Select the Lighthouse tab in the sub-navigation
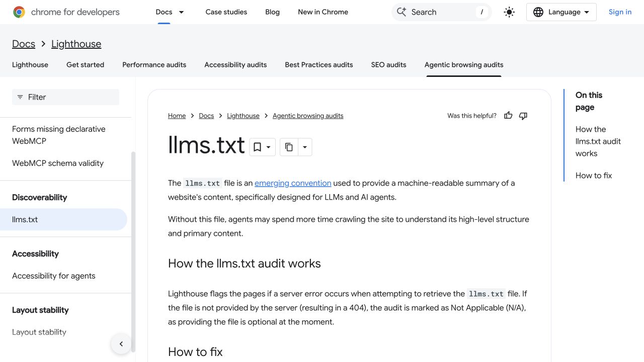This screenshot has height=362, width=644. coord(30,65)
